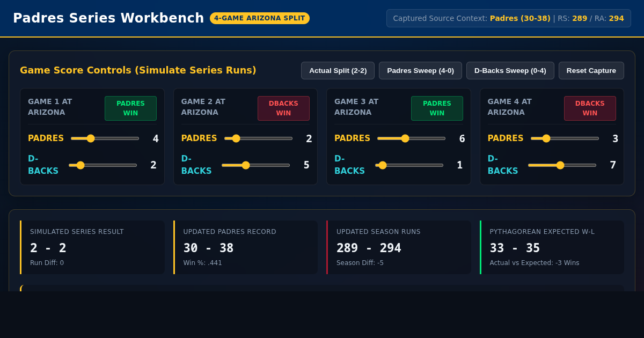The height and width of the screenshot is (338, 644).
Task: Click Actual vs Expected: -3 Wins text
Action: (535, 263)
